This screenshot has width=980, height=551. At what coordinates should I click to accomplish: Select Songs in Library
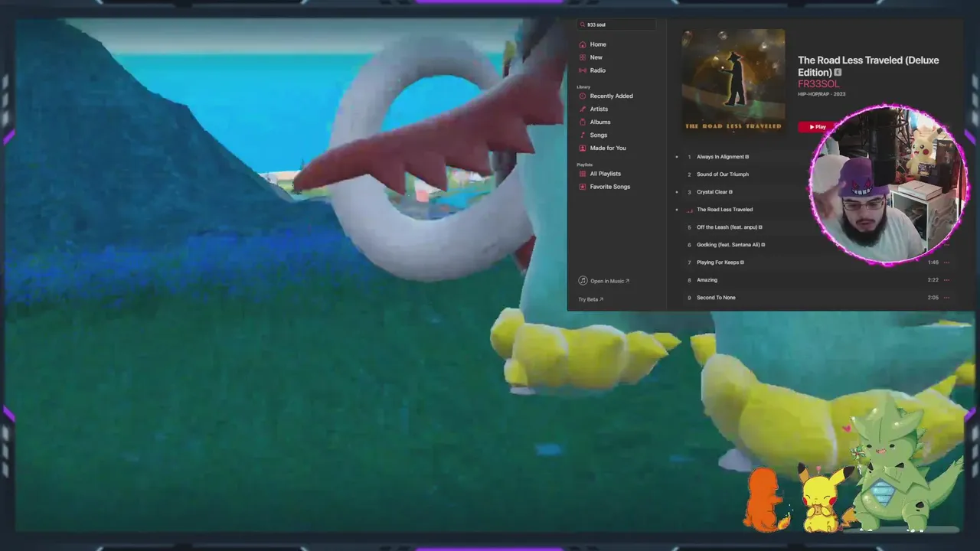click(x=599, y=135)
